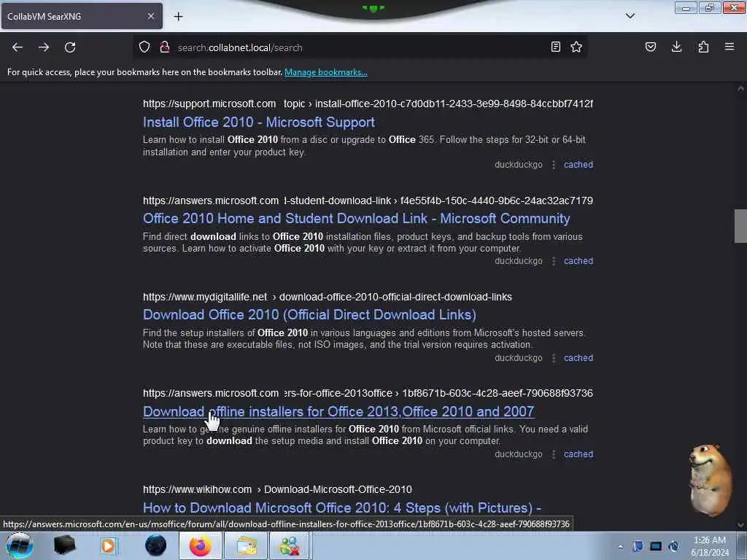This screenshot has width=747, height=560.
Task: Open more options dots for mydigitallife result
Action: (553, 357)
